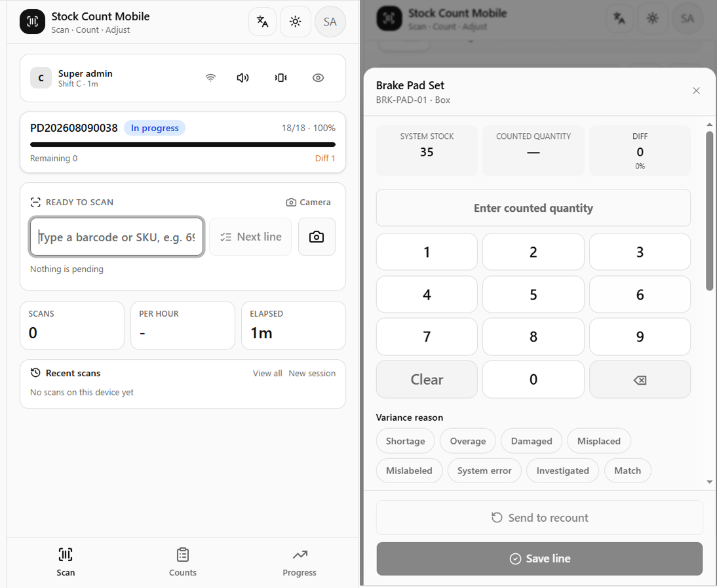
Task: Switch theme with the sun icon
Action: coord(296,22)
